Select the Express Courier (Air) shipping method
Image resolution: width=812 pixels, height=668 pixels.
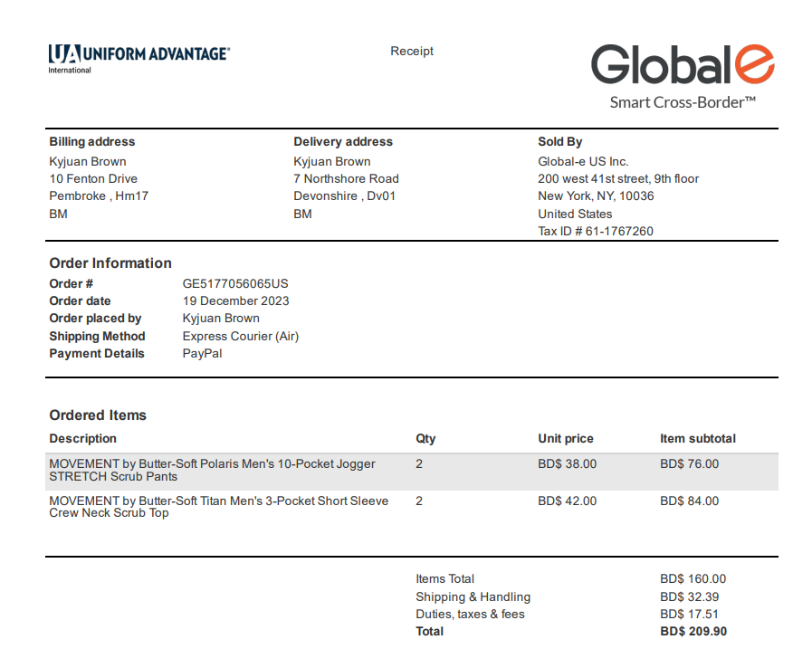pos(240,337)
